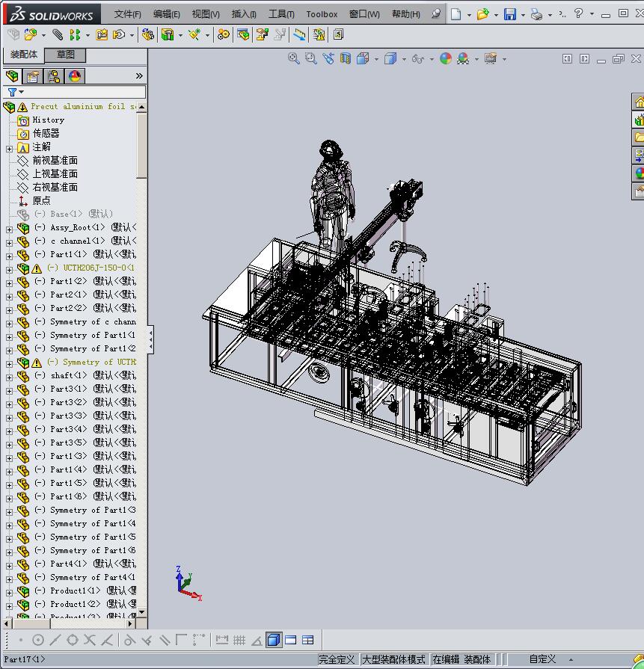
Task: Click the Section View icon
Action: point(345,58)
